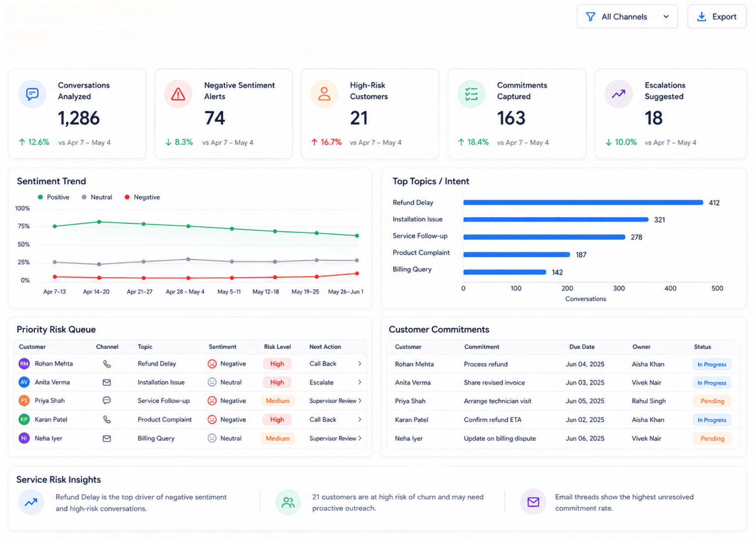
Task: Click Pending status for Update on billing dispute
Action: click(712, 439)
